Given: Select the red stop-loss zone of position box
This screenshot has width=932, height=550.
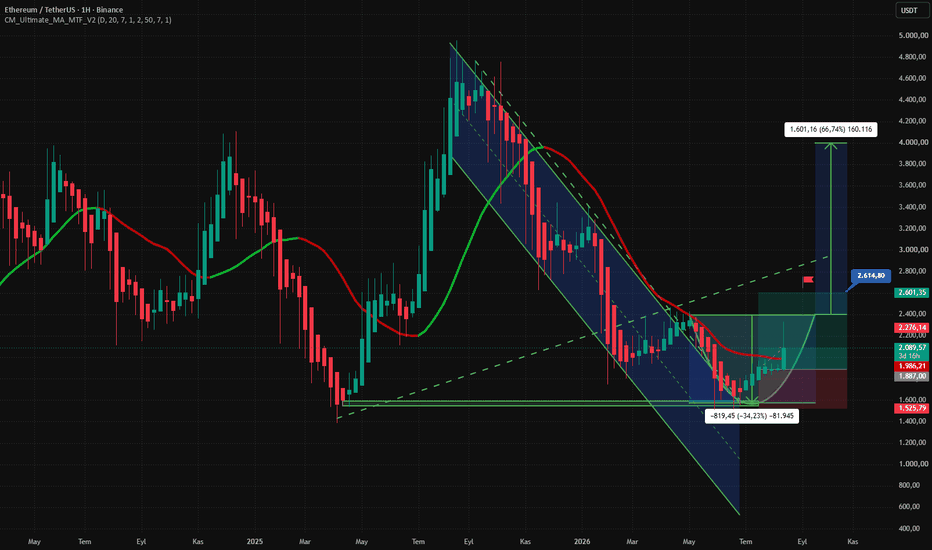Looking at the screenshot, I should coord(802,389).
